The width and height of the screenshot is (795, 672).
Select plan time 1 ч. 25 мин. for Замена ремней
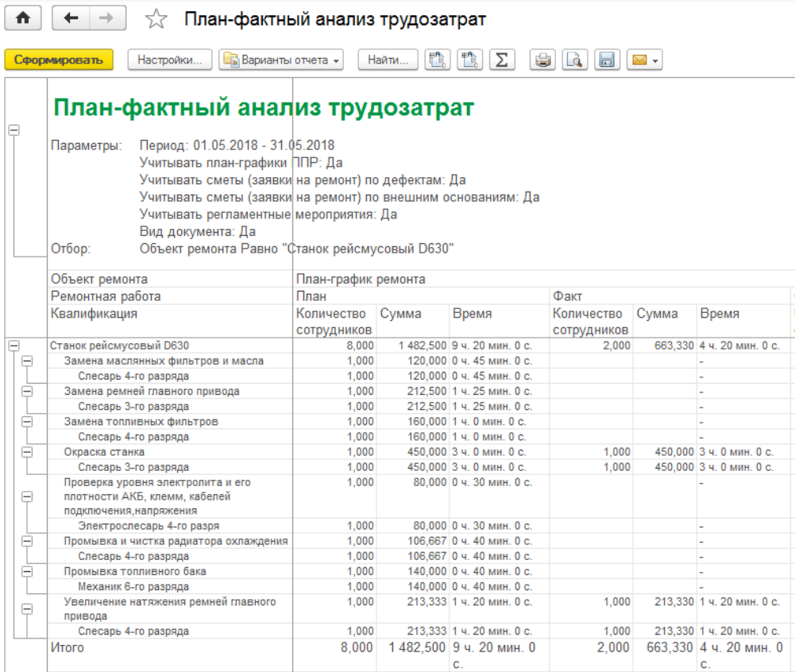[x=492, y=392]
